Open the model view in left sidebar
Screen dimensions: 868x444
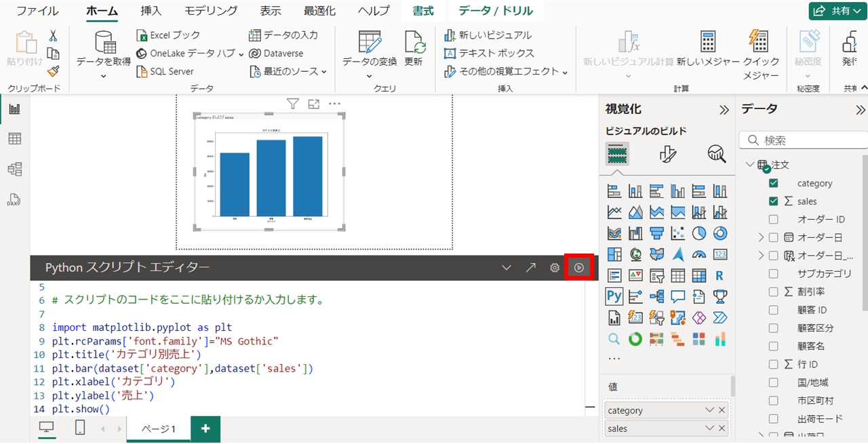coord(14,169)
